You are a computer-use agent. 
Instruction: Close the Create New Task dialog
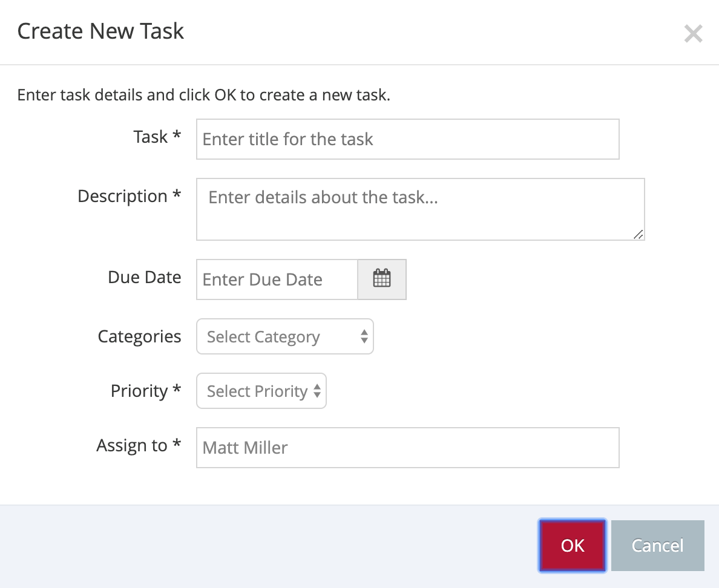point(693,34)
